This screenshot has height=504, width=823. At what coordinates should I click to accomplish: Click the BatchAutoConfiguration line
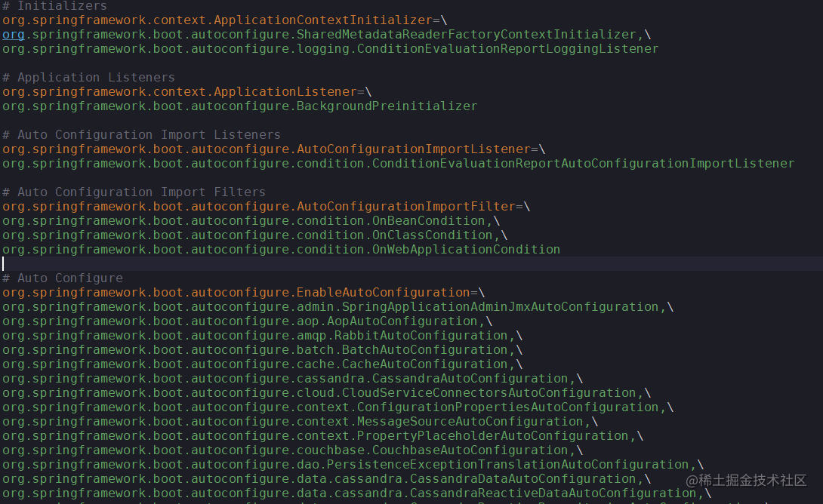(263, 350)
